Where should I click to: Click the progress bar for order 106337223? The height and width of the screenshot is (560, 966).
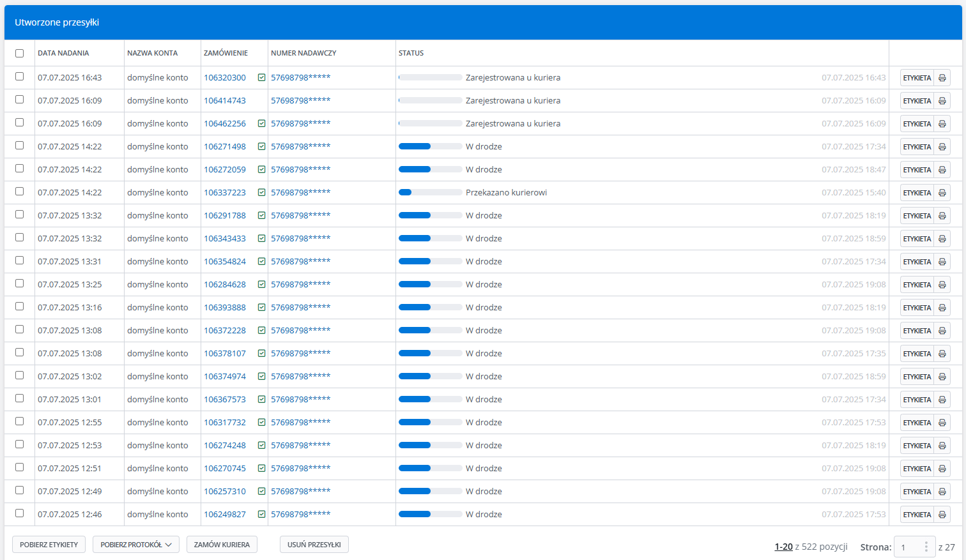point(430,193)
